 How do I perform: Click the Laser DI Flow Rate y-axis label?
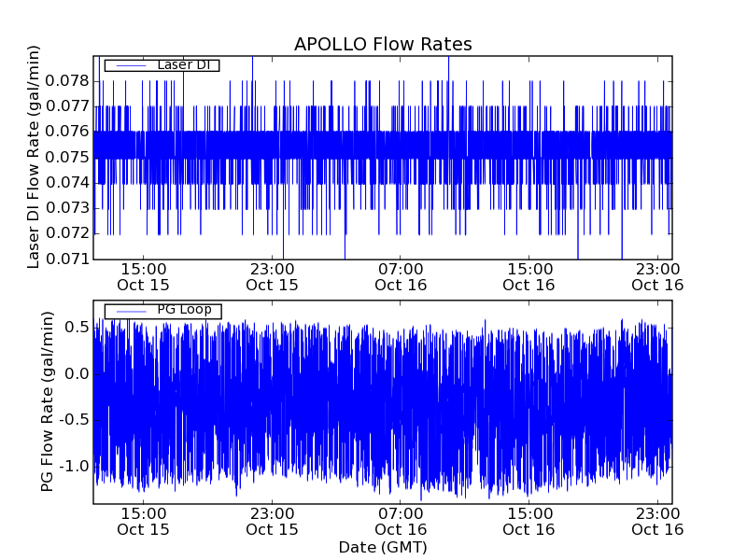pyautogui.click(x=34, y=157)
